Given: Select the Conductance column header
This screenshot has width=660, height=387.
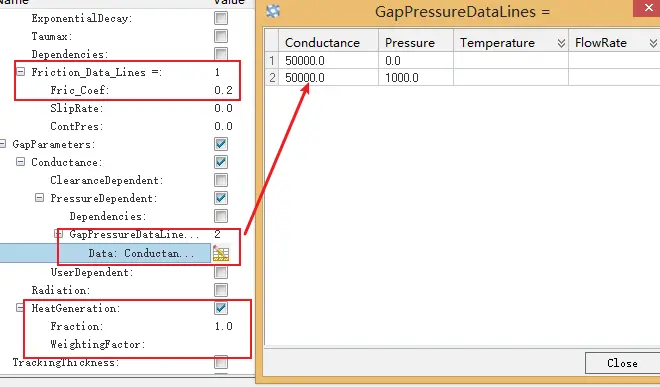Looking at the screenshot, I should coord(328,43).
